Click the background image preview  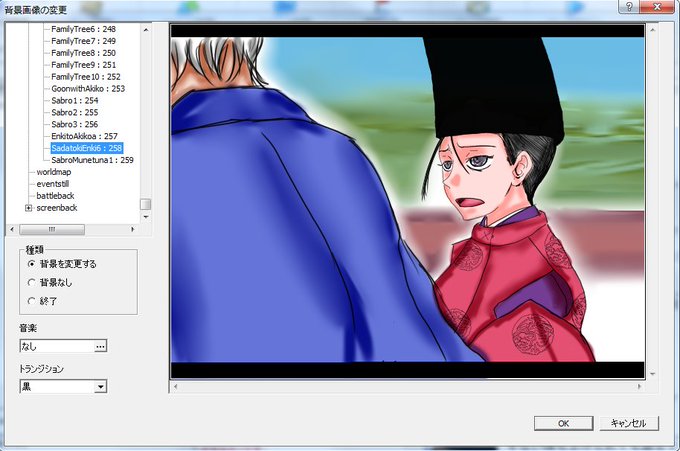tap(408, 202)
